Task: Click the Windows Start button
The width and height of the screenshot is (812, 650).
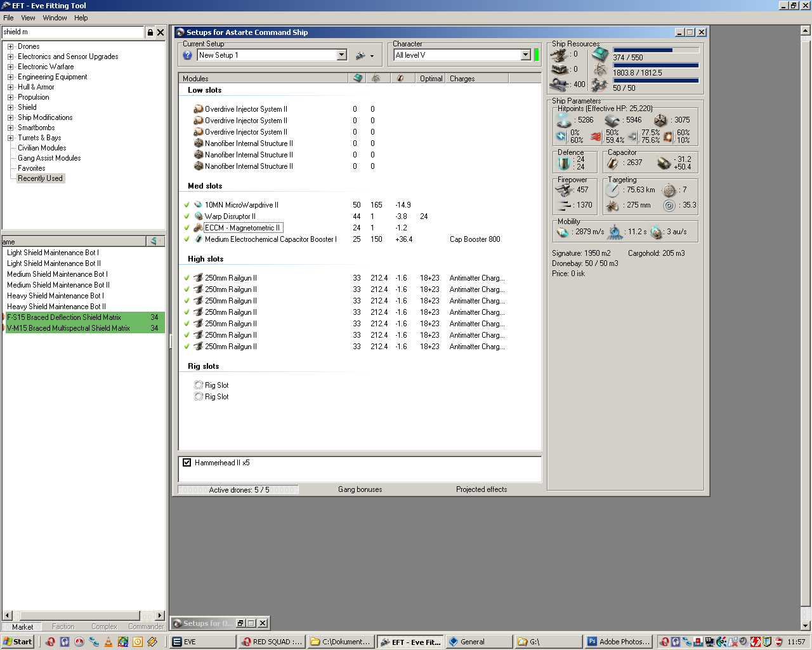Action: pos(18,642)
